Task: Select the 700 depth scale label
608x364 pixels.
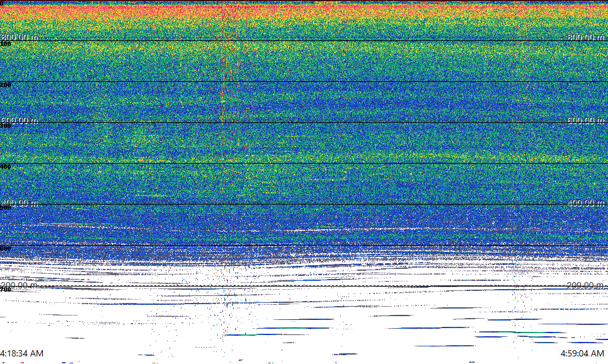Action: [x=6, y=289]
